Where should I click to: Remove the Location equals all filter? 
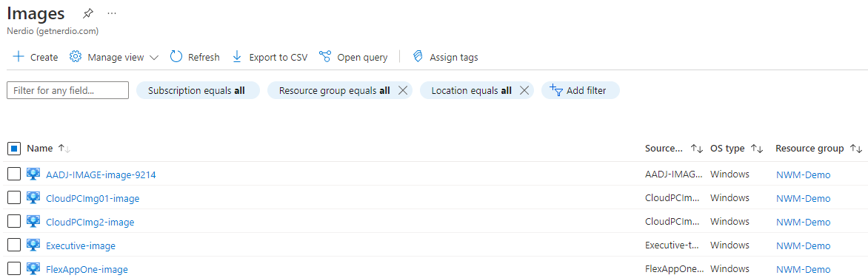[x=524, y=91]
